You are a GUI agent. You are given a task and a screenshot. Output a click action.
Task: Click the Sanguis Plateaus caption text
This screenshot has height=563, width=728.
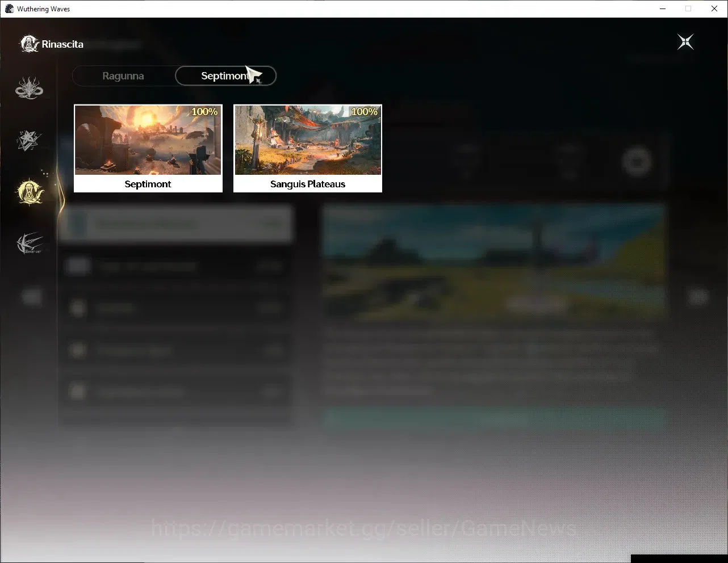(x=308, y=184)
